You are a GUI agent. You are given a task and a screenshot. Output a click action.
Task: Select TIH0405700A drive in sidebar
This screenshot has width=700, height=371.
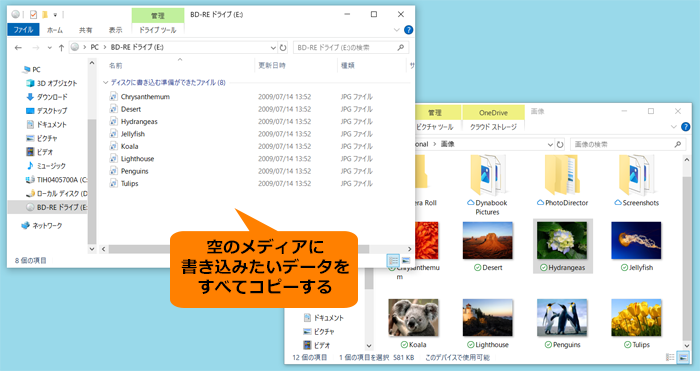[57, 179]
